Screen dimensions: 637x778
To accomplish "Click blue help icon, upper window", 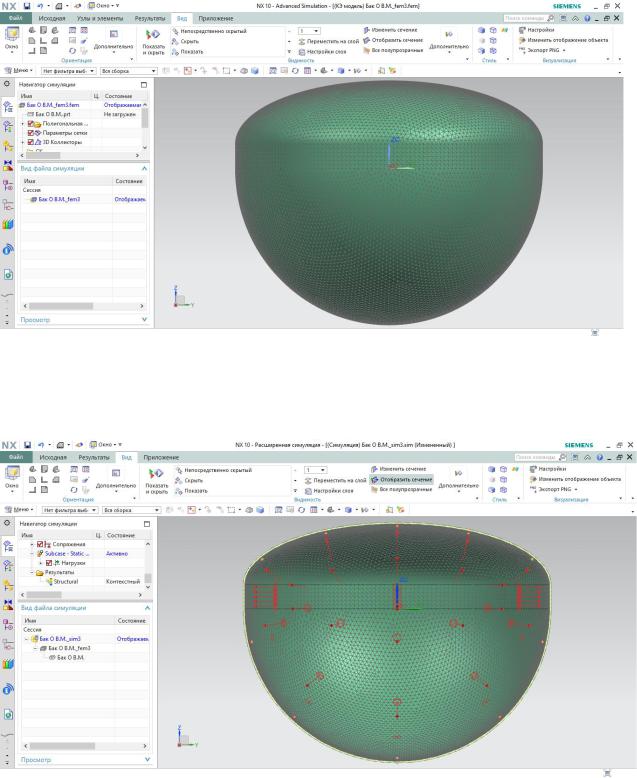I will (x=587, y=18).
